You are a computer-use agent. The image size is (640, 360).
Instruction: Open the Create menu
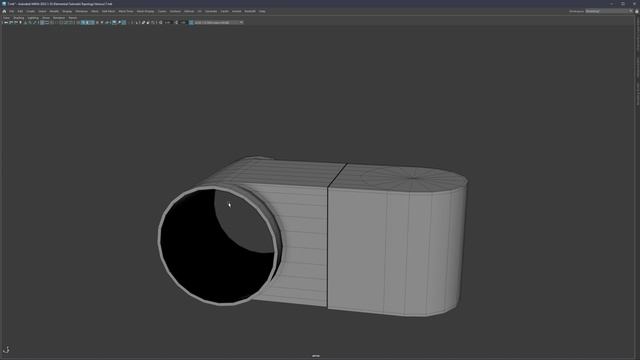point(31,11)
